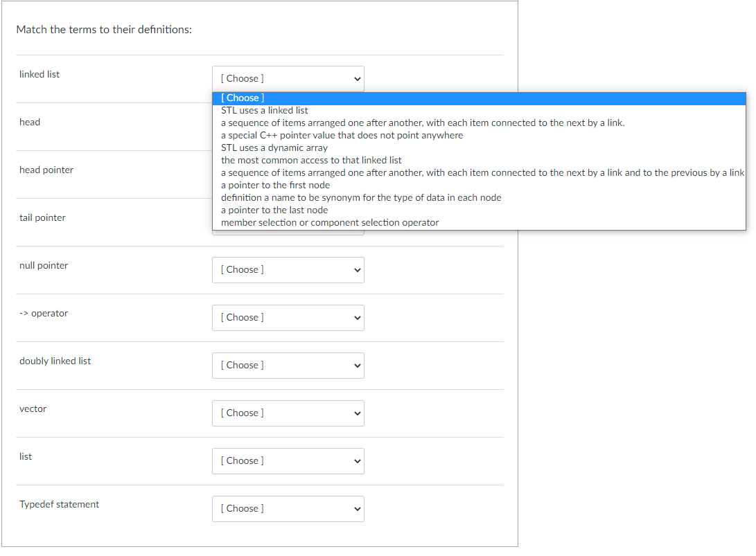Open the list definition dropdown
This screenshot has height=556, width=756.
288,460
